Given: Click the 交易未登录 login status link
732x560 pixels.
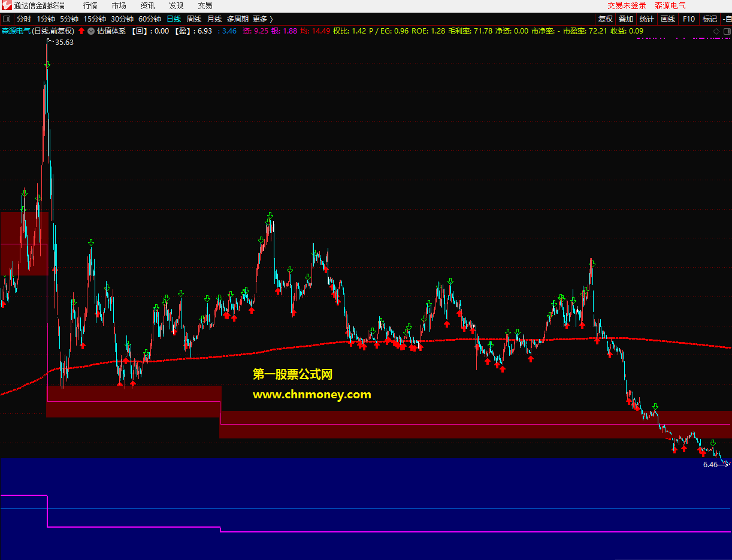Looking at the screenshot, I should [x=627, y=5].
